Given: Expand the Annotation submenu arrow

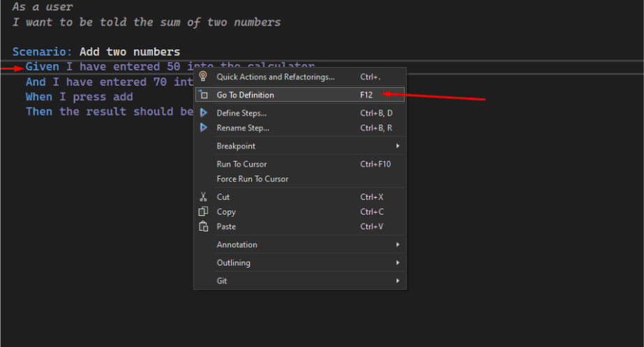Looking at the screenshot, I should coord(398,245).
